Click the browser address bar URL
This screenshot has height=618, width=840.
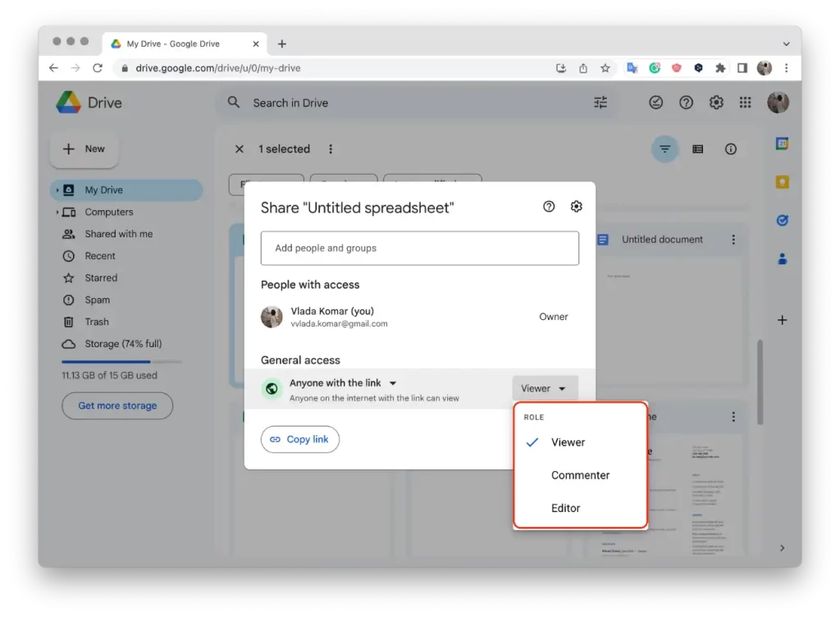tap(218, 68)
